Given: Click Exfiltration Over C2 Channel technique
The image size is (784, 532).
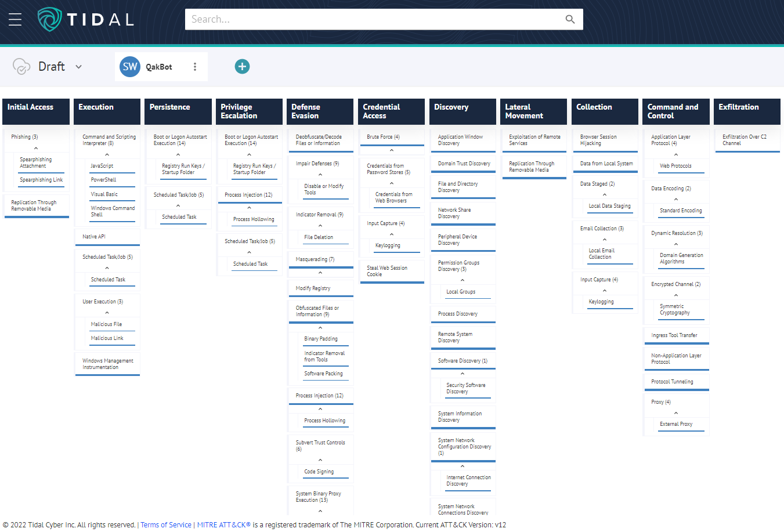Looking at the screenshot, I should (x=747, y=140).
